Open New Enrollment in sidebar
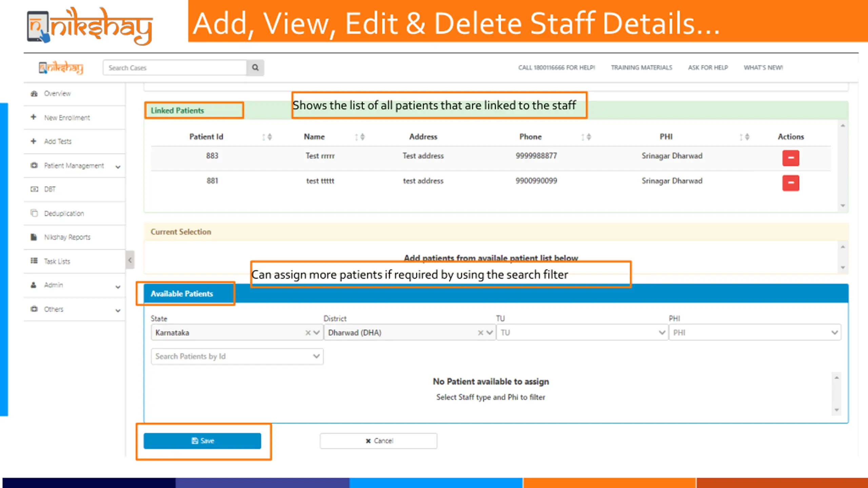Viewport: 868px width, 488px height. click(75, 118)
